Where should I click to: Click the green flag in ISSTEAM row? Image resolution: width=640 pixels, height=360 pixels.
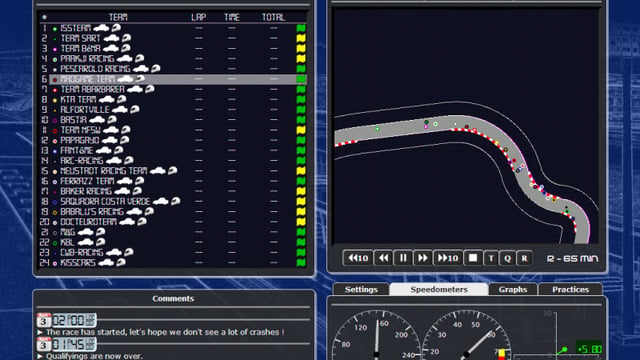(301, 28)
